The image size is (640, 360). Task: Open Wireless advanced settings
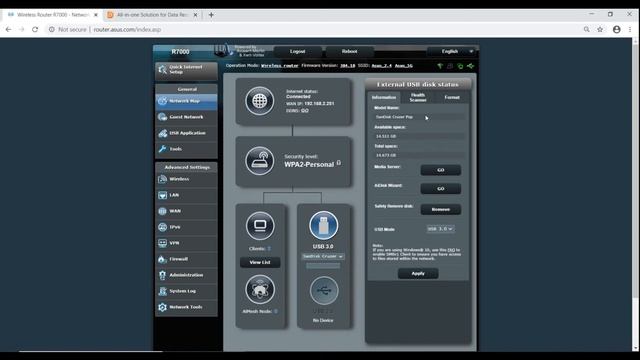pyautogui.click(x=186, y=179)
